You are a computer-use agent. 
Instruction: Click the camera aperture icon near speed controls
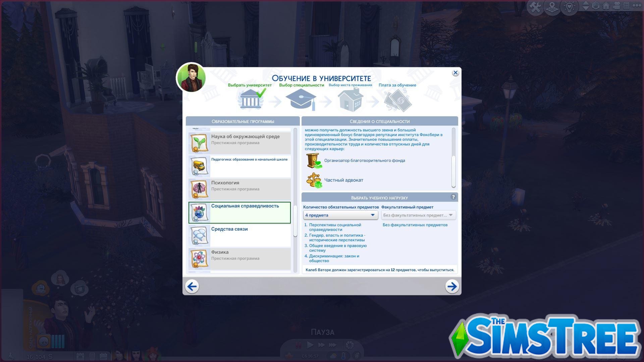[350, 345]
